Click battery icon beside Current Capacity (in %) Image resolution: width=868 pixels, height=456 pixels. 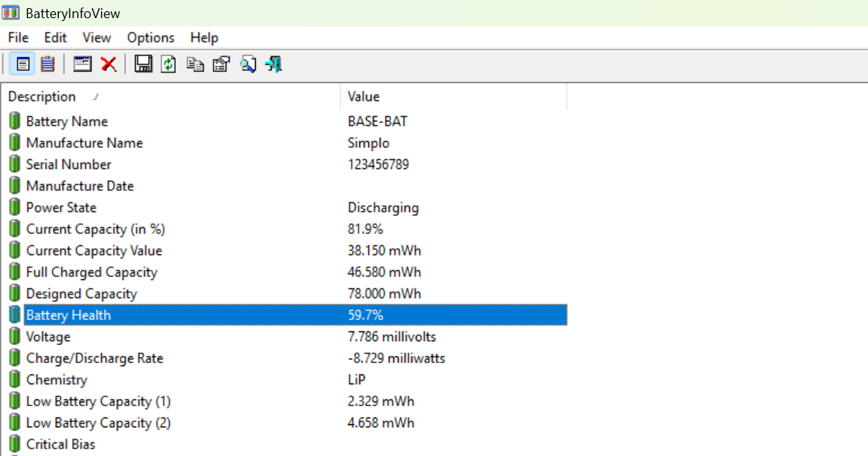[15, 229]
